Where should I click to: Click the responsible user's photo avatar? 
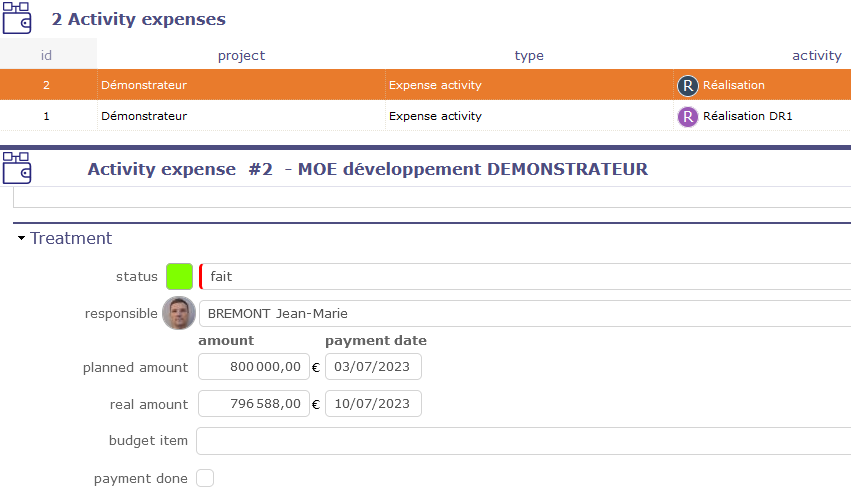point(179,313)
